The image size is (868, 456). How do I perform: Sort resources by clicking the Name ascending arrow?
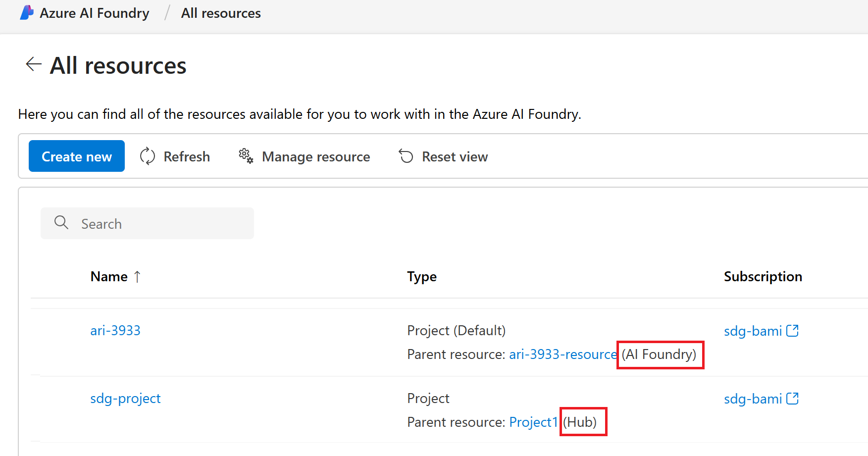(137, 276)
